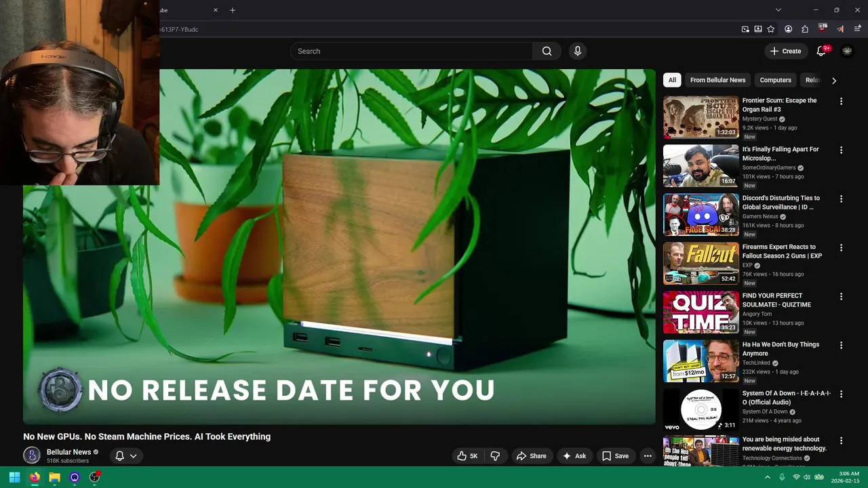Expand subscription notification options chevron
868x488 pixels.
134,456
